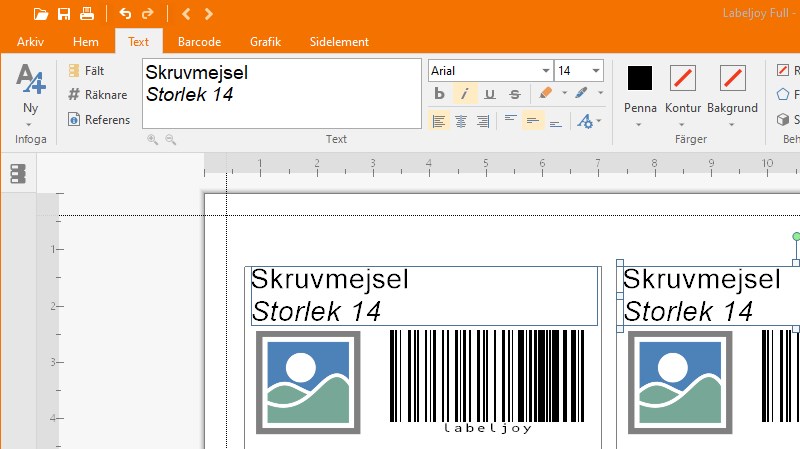Open the text color pen dropdown arrow
This screenshot has width=800, height=449.
click(601, 93)
